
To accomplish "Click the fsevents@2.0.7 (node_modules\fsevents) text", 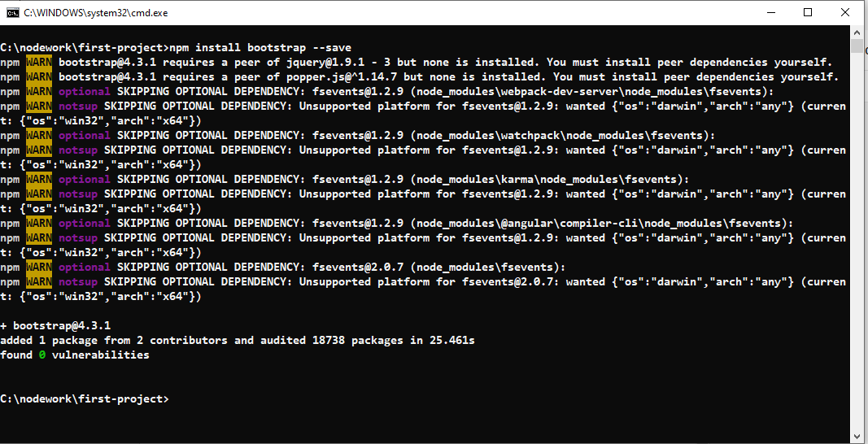I will click(x=438, y=267).
